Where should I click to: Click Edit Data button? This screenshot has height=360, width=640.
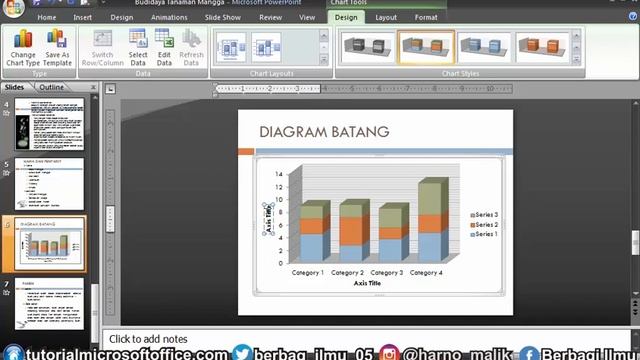pos(164,48)
